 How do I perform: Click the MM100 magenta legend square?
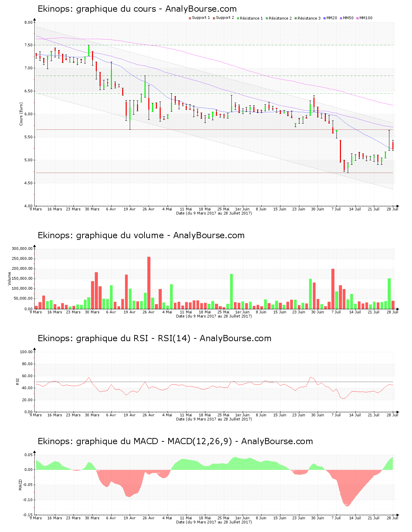coord(357,18)
